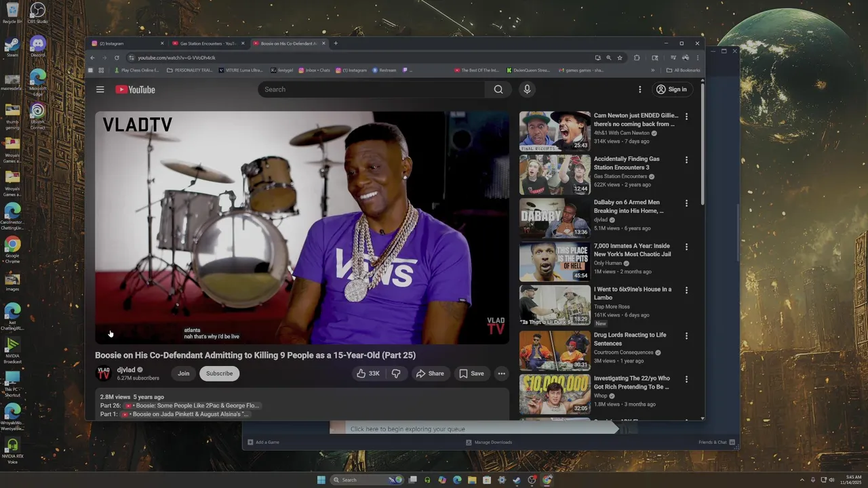Screen dimensions: 868x488
Task: Open Cam Newton just ENDED Gillie thumbnail
Action: click(x=555, y=131)
